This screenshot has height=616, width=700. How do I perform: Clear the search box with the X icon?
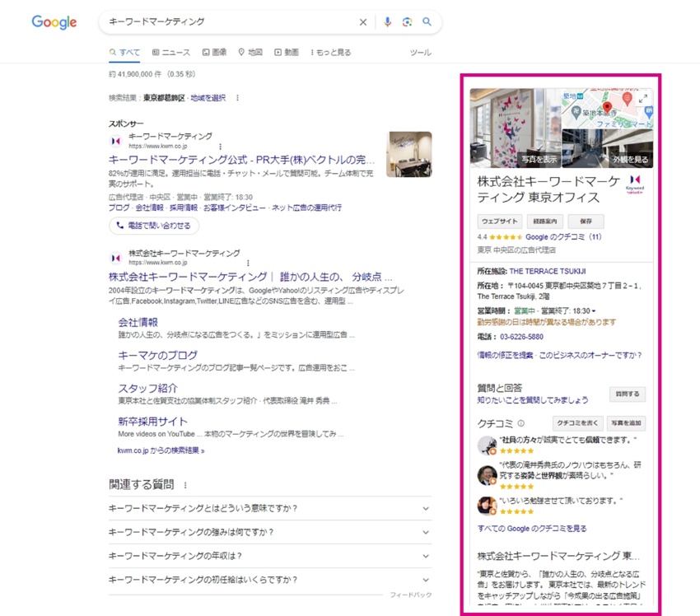click(x=363, y=22)
